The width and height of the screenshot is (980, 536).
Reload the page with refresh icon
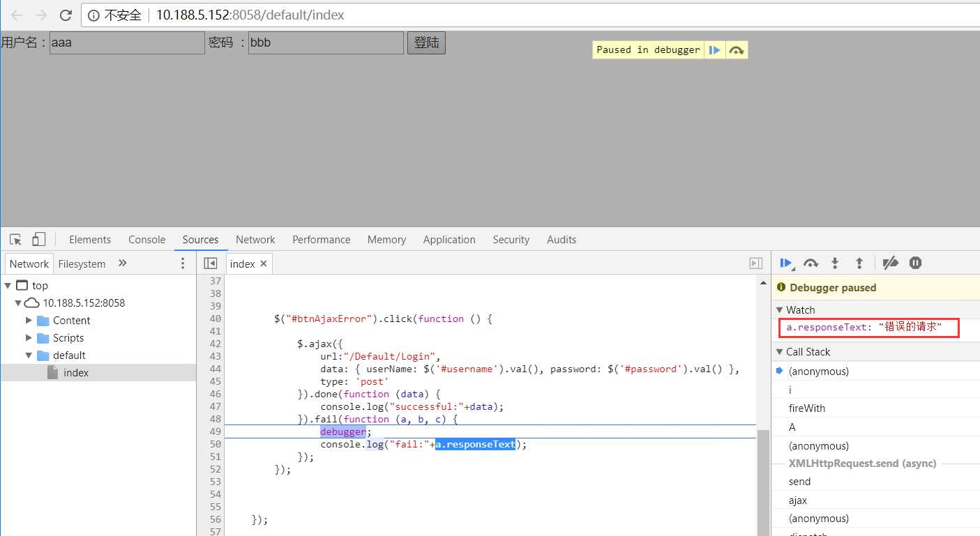66,15
